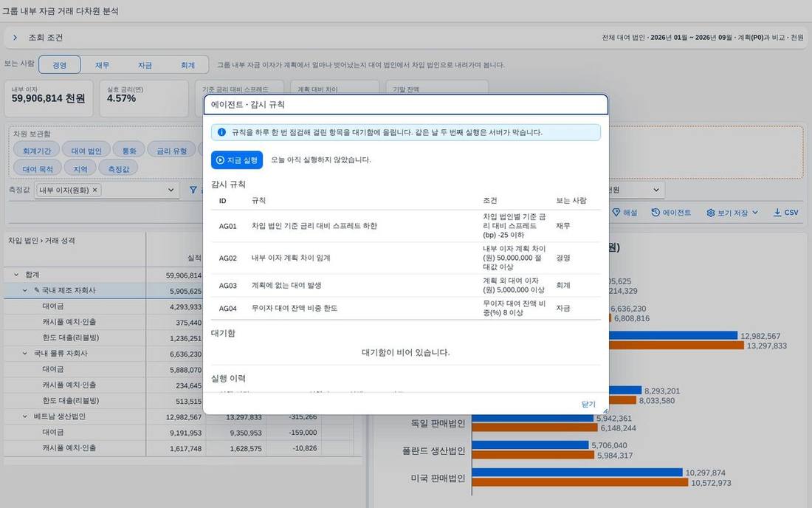Switch viewer to 경영
The width and height of the screenshot is (812, 508).
(x=60, y=65)
